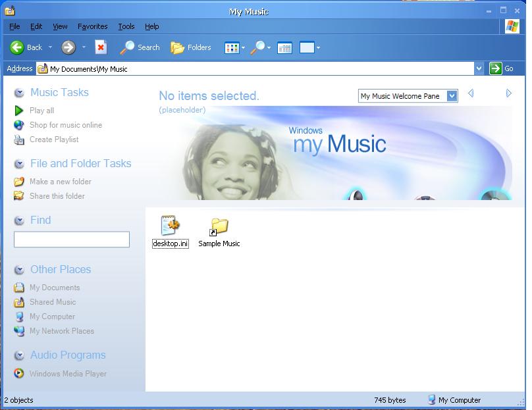Go to My Documents in Other Places
This screenshot has height=410, width=532.
55,288
